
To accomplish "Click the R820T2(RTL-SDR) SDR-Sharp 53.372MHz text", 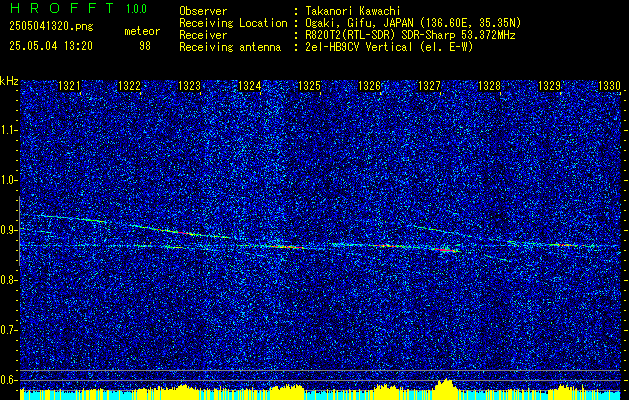I will click(x=410, y=35).
